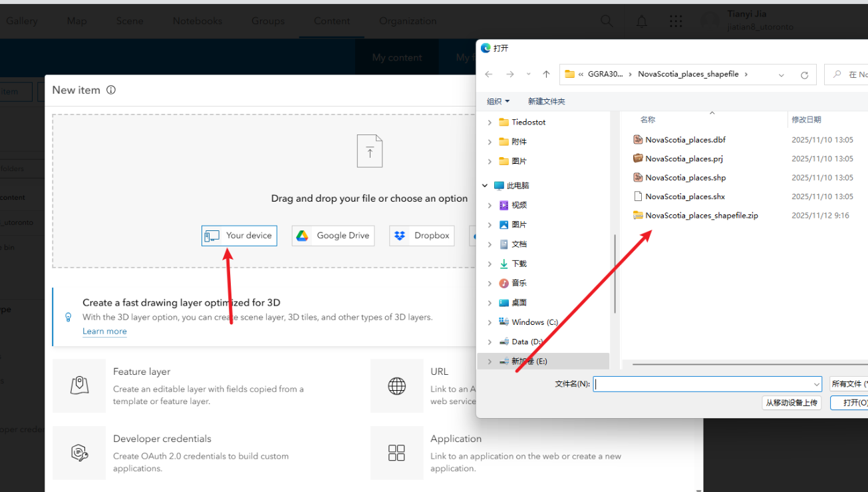
Task: Click the 打开 button in file dialog
Action: (x=849, y=403)
